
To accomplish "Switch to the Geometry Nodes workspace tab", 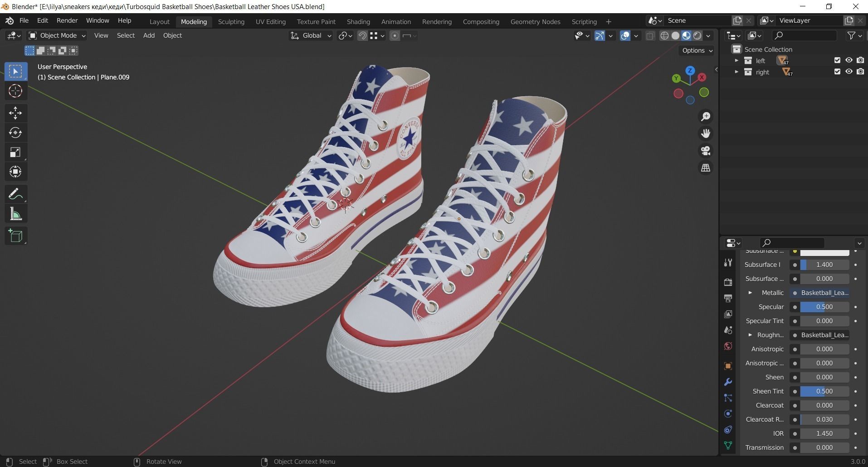I will tap(535, 21).
